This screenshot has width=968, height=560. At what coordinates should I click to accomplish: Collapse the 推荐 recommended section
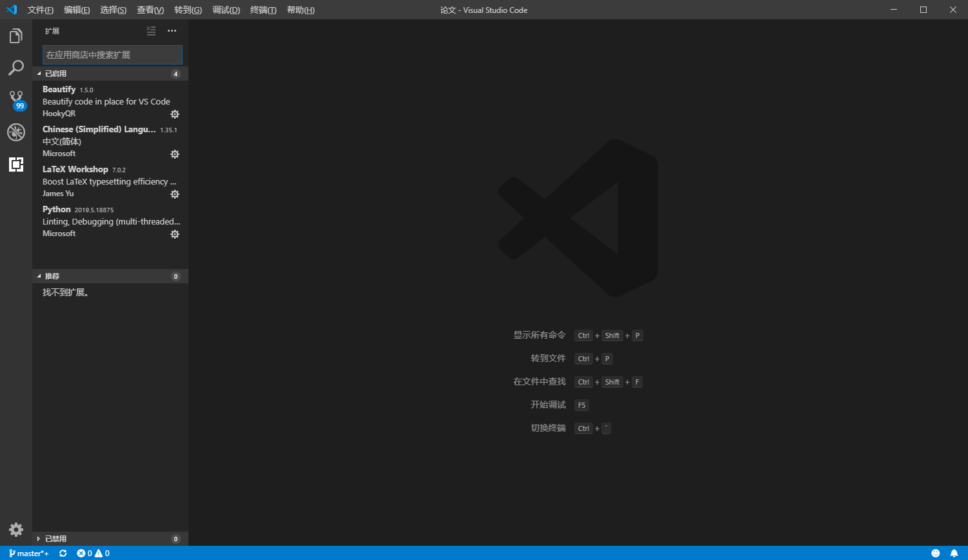click(110, 276)
